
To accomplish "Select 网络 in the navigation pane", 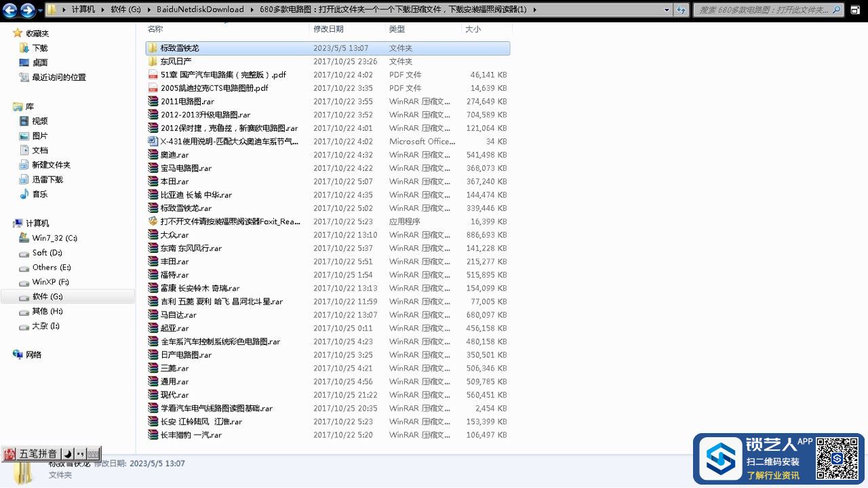I will point(33,355).
